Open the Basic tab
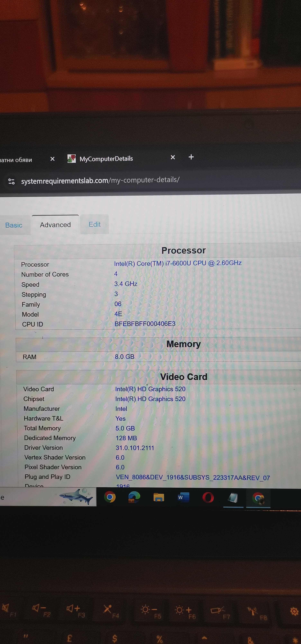The height and width of the screenshot is (644, 301). coord(14,225)
